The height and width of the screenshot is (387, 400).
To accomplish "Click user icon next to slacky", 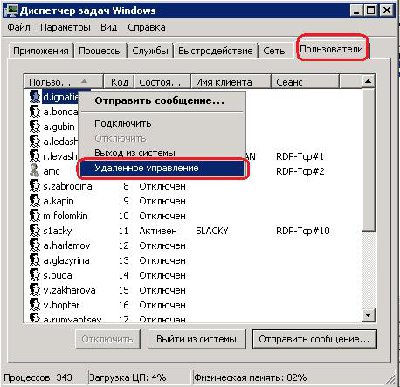I will (35, 231).
